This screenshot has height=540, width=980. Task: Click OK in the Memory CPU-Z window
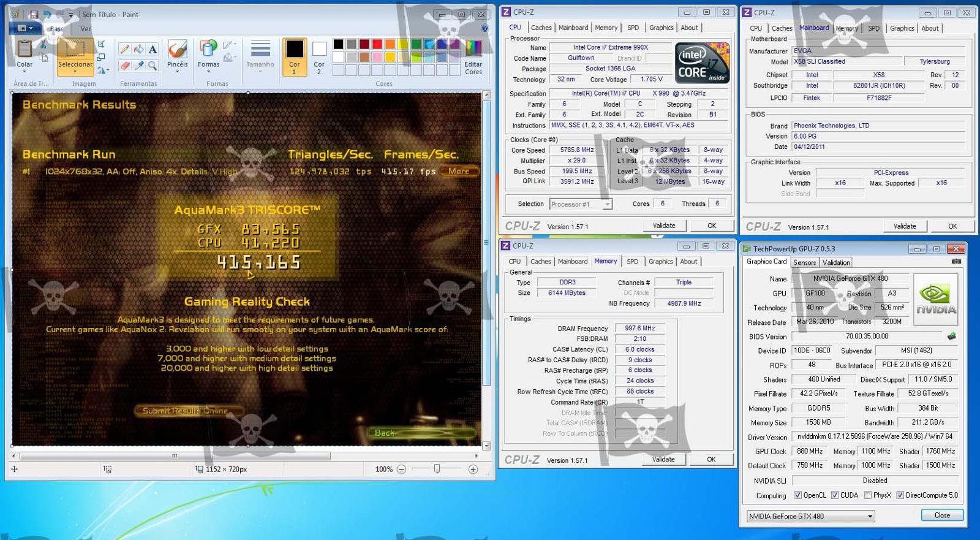coord(711,459)
